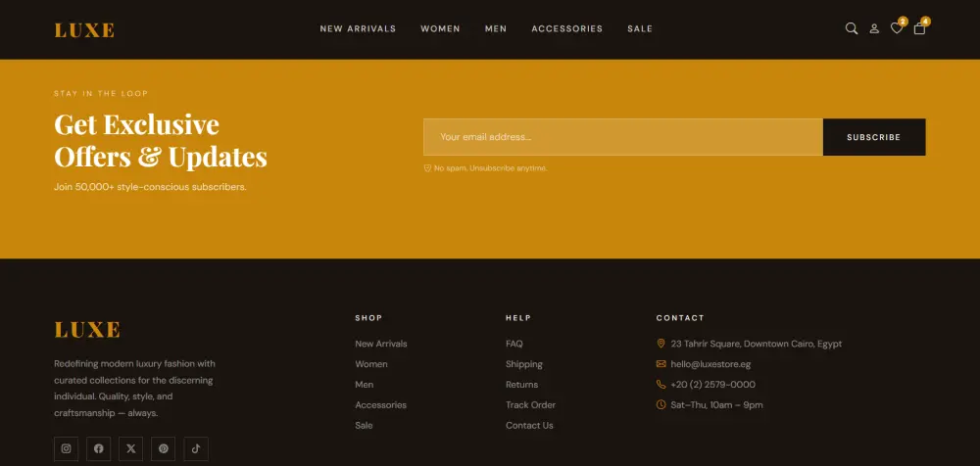Open New Arrivals in top navigation
This screenshot has height=466, width=980.
click(x=358, y=28)
